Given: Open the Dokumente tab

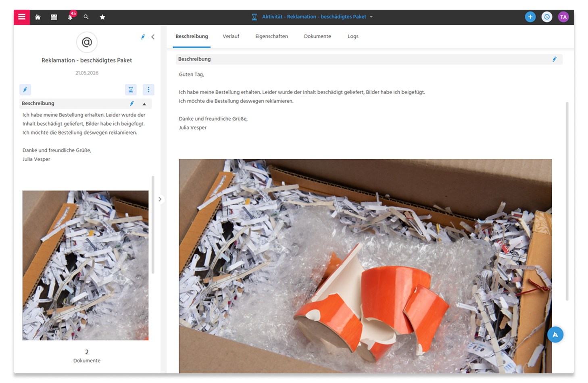Looking at the screenshot, I should (317, 36).
